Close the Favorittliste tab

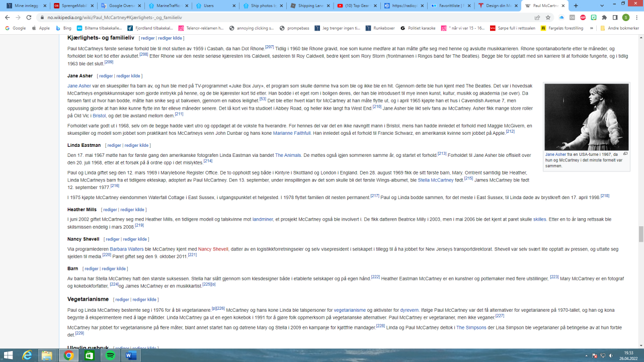[x=469, y=6]
